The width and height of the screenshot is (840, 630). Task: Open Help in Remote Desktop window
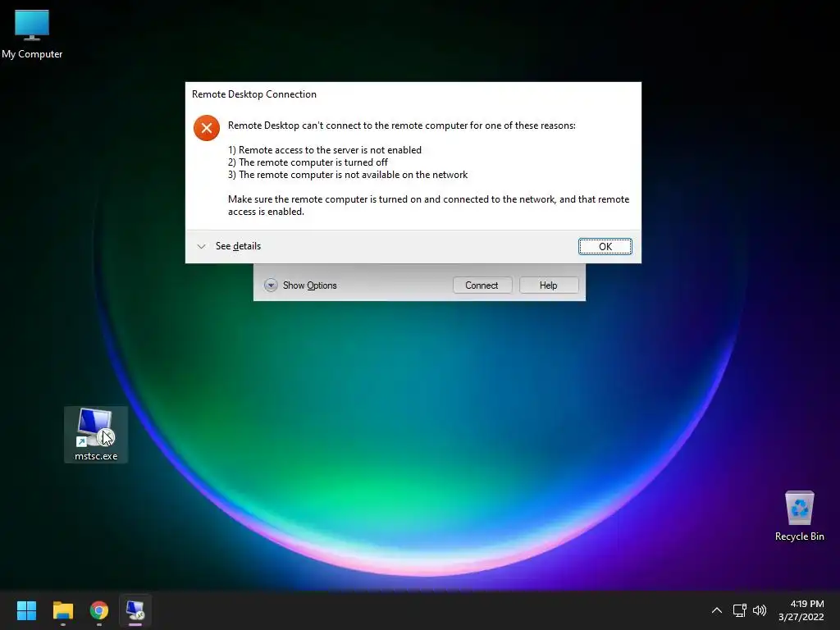point(548,285)
